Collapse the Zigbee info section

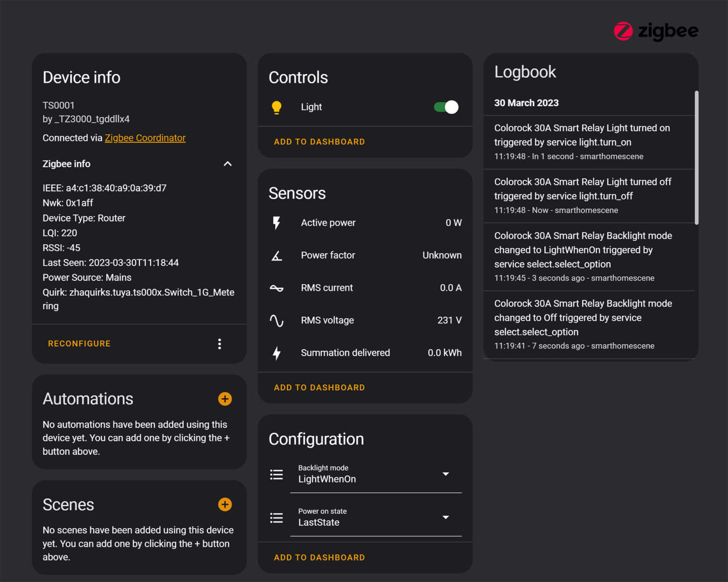(227, 164)
